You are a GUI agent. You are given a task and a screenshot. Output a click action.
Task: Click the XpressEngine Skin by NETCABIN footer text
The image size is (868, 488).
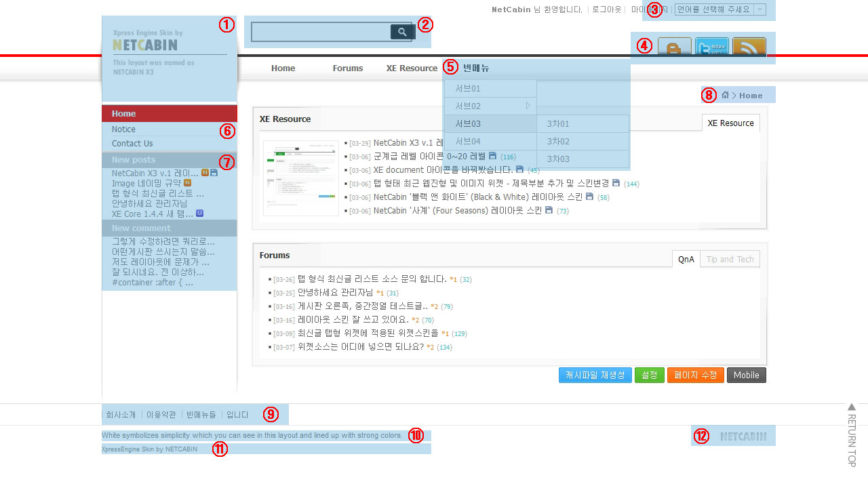pyautogui.click(x=149, y=449)
